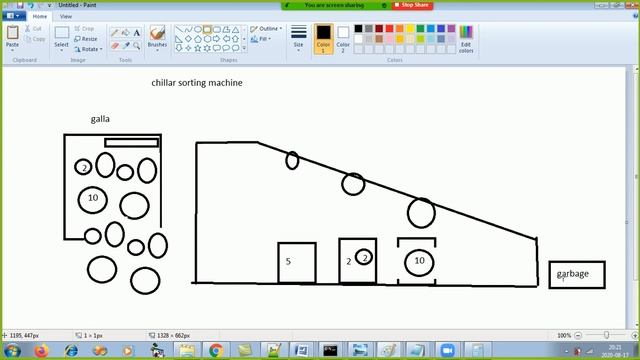Viewport: 640px width, 360px height.
Task: Open Zoom from the taskbar
Action: point(447,350)
